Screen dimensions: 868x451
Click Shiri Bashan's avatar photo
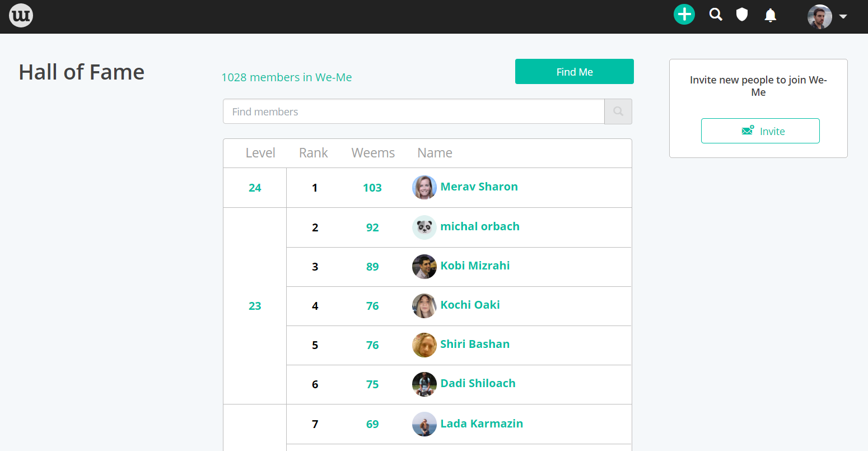(424, 345)
